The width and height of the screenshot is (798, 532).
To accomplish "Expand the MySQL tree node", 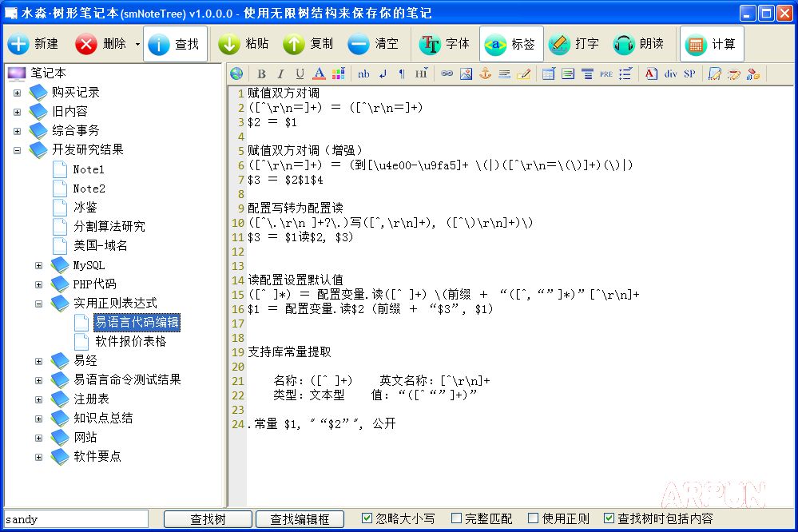I will pos(38,264).
